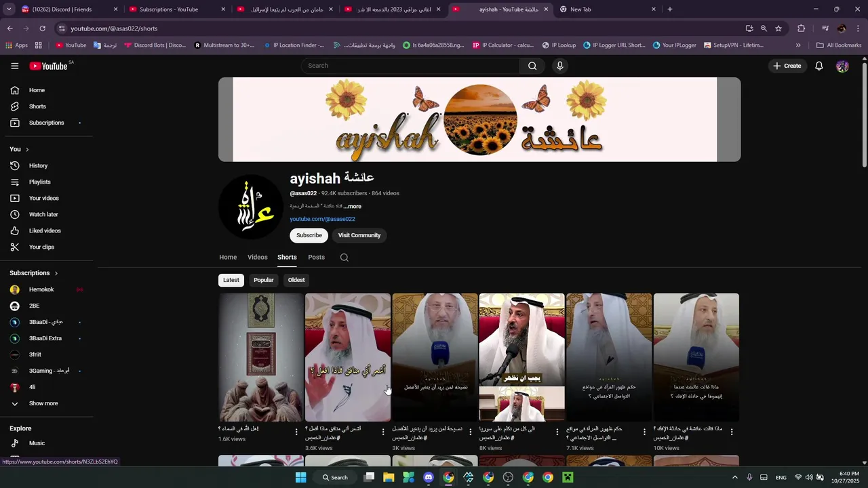This screenshot has width=868, height=488.
Task: Search within the channel icon
Action: pos(344,258)
